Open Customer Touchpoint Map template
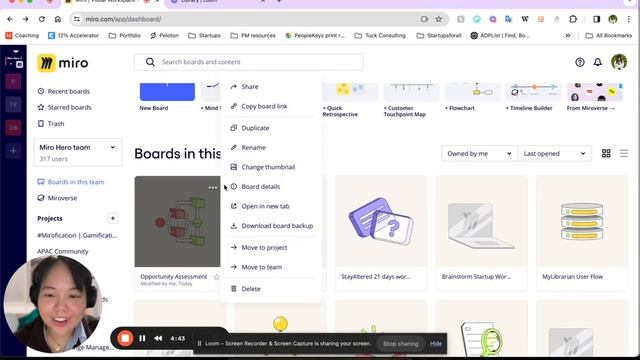The image size is (640, 360). click(411, 100)
